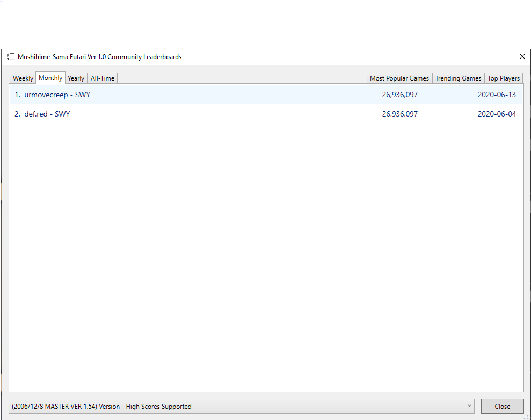Close the leaderboards window with X

click(522, 56)
